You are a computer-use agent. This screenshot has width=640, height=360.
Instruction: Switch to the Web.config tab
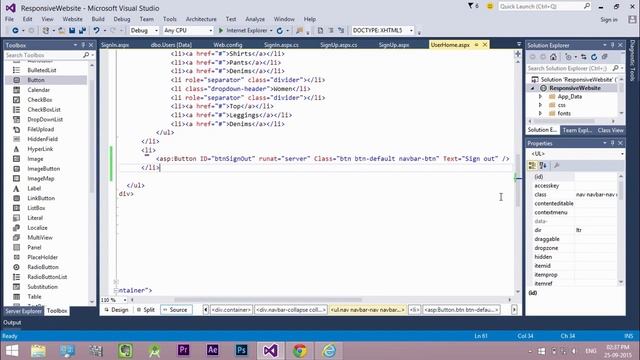pos(228,45)
